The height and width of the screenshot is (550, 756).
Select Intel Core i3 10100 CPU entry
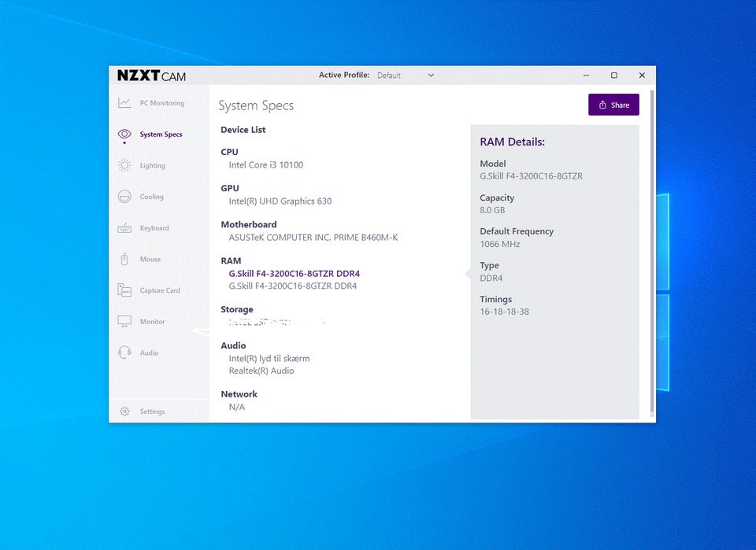point(265,164)
